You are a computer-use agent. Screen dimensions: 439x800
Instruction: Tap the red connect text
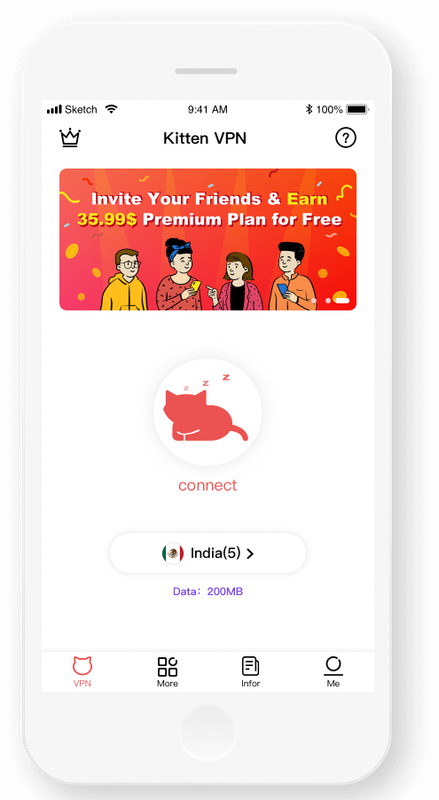point(208,485)
